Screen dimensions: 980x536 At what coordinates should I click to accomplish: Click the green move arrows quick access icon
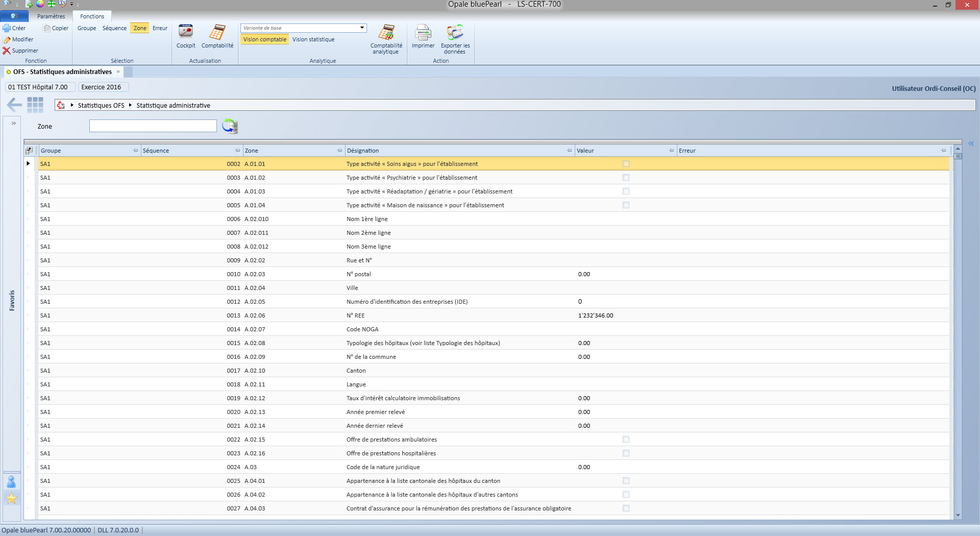pos(52,4)
